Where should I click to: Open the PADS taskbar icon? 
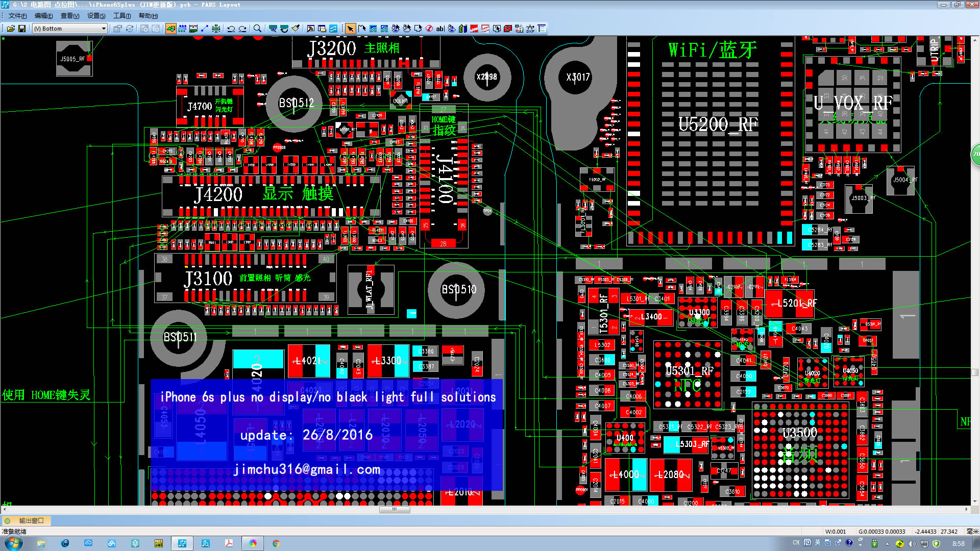click(x=159, y=543)
